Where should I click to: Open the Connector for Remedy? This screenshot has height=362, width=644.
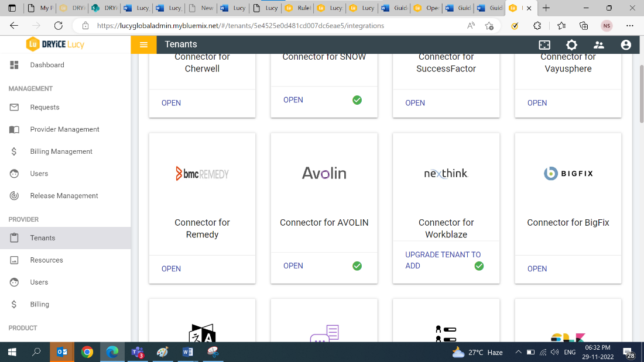pos(171,268)
